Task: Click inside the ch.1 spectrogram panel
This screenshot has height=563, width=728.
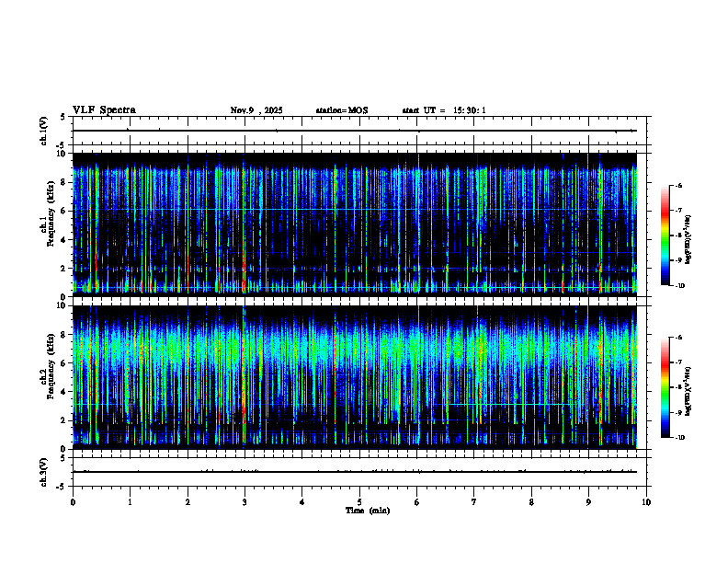Action: coord(355,223)
